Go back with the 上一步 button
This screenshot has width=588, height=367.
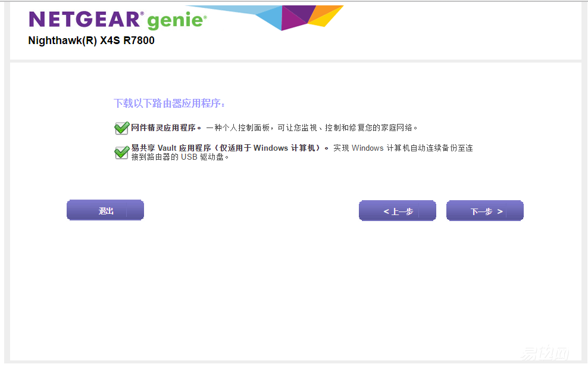(x=398, y=211)
